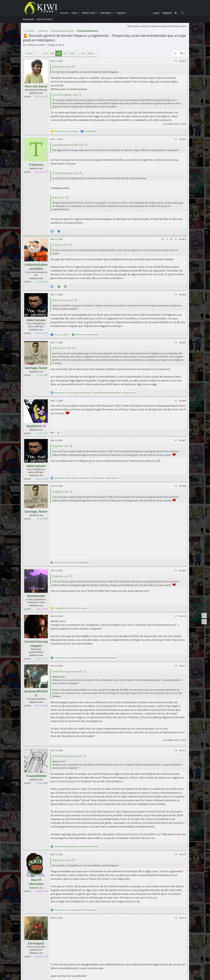Image resolution: width=210 pixels, height=980 pixels.
Task: Click the Kiwi Farms logo
Action: click(x=40, y=8)
